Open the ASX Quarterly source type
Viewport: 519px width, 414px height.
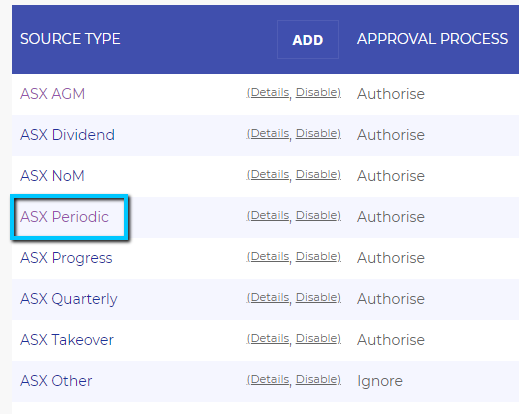tap(69, 299)
